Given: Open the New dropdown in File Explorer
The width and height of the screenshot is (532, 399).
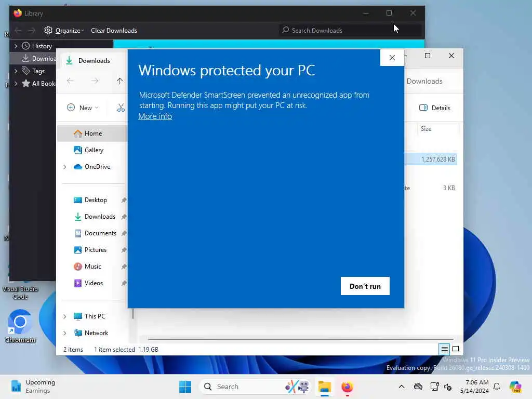Looking at the screenshot, I should pos(83,108).
